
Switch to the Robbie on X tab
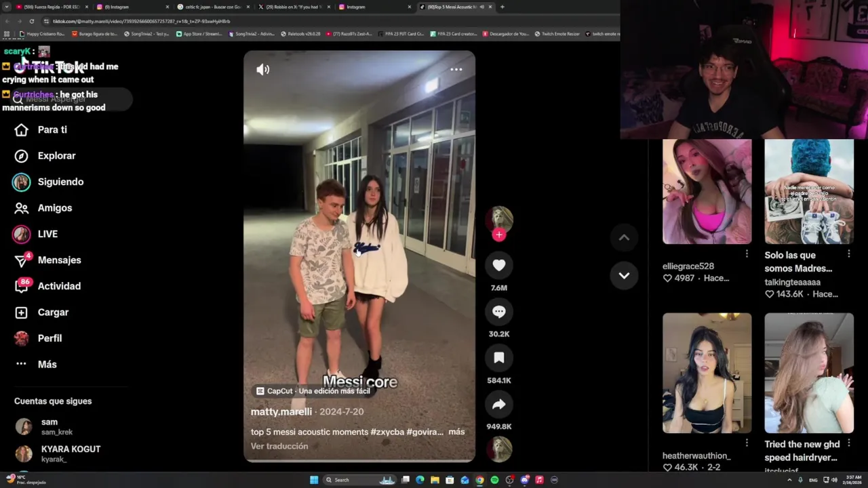click(x=294, y=7)
